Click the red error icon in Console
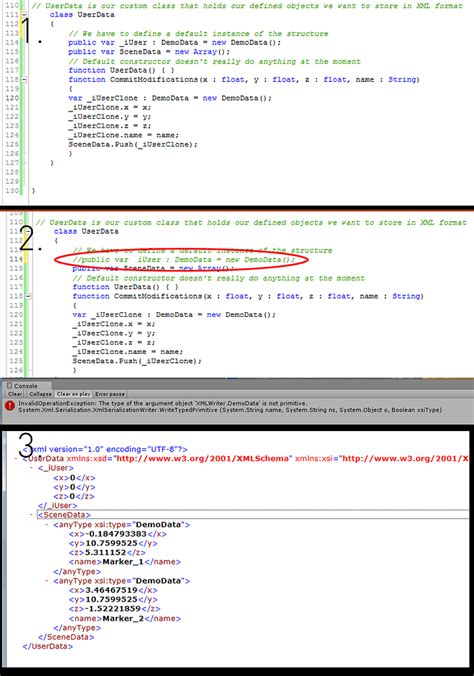 [x=9, y=406]
